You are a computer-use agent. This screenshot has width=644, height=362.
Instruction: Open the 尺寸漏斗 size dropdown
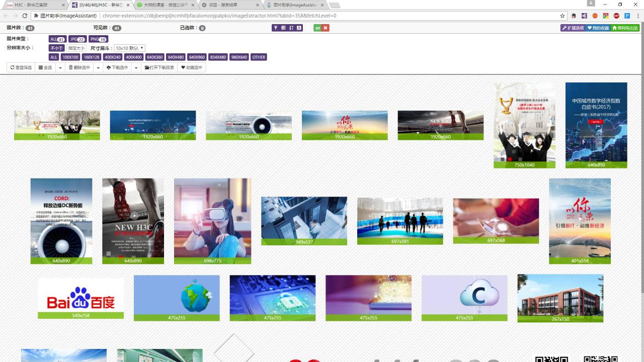click(x=130, y=48)
